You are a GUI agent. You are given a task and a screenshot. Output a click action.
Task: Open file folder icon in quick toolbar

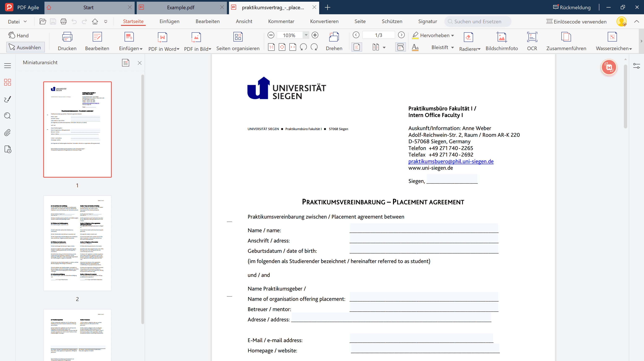coord(43,21)
